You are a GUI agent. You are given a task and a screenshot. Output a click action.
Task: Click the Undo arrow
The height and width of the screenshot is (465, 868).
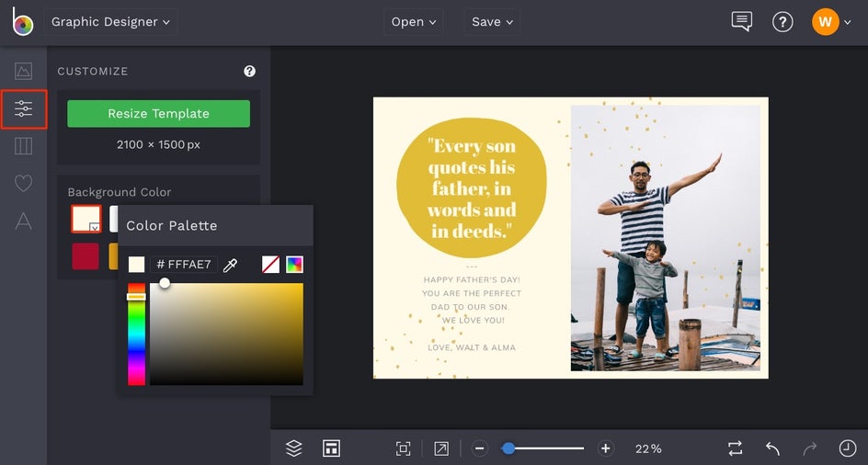pyautogui.click(x=772, y=448)
